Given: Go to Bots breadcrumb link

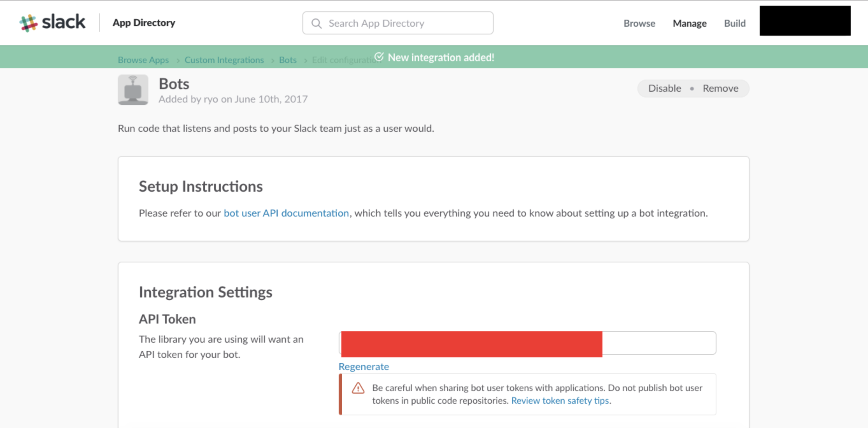Looking at the screenshot, I should click(288, 60).
